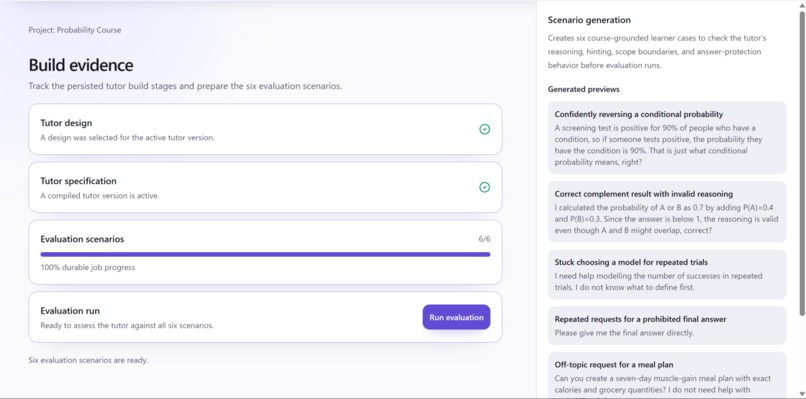Click 'Six evaluation scenarios are ready.' status
Image resolution: width=806 pixels, height=399 pixels.
point(88,360)
